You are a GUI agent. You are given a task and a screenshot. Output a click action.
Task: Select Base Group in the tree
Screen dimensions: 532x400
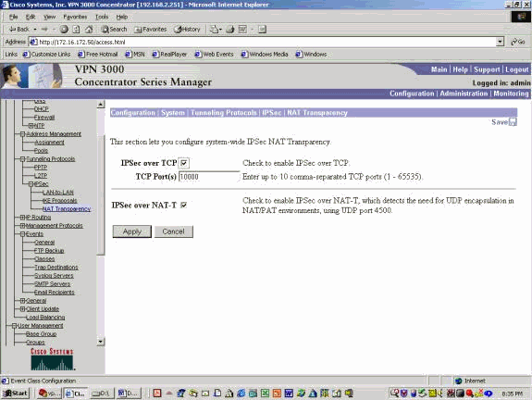pyautogui.click(x=42, y=334)
